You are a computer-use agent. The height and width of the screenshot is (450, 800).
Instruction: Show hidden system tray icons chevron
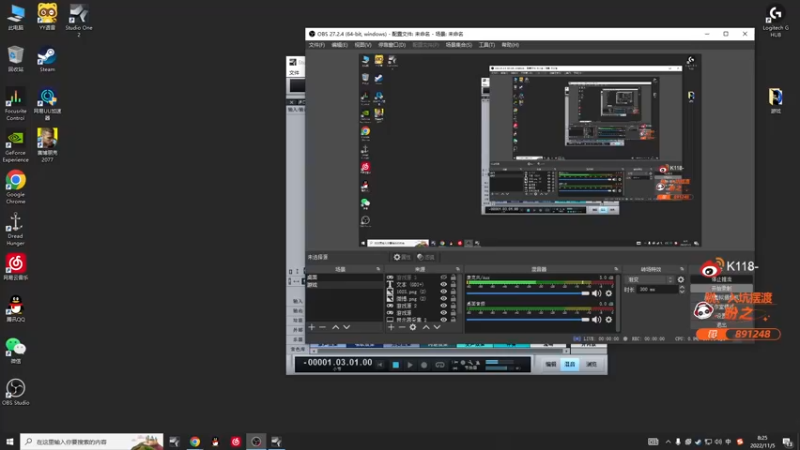tap(668, 442)
